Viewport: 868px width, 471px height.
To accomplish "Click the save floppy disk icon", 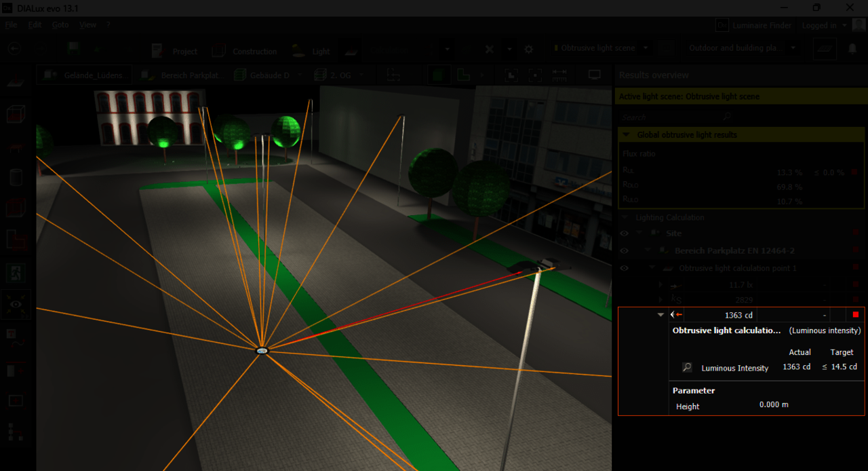I will [x=73, y=49].
